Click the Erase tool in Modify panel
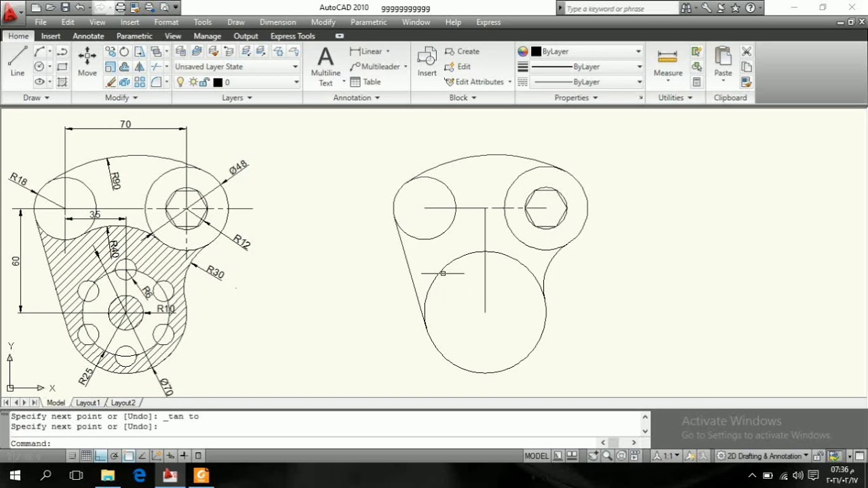 coord(111,82)
